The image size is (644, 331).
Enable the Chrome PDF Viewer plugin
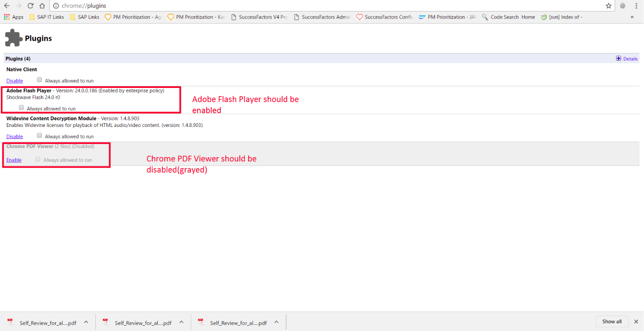tap(14, 160)
